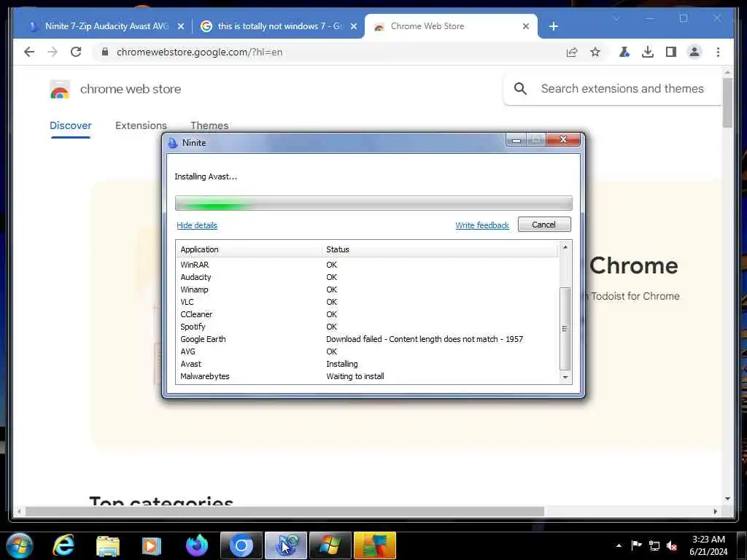Screen dimensions: 747x560
Task: Open the Windows Start orb
Action: tap(19, 545)
